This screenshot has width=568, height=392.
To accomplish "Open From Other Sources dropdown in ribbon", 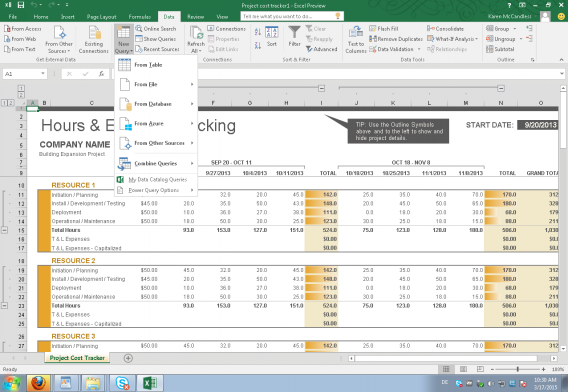I will click(x=59, y=39).
